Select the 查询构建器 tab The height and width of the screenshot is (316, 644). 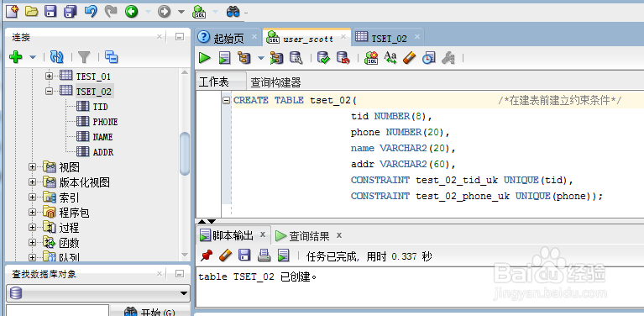(275, 82)
